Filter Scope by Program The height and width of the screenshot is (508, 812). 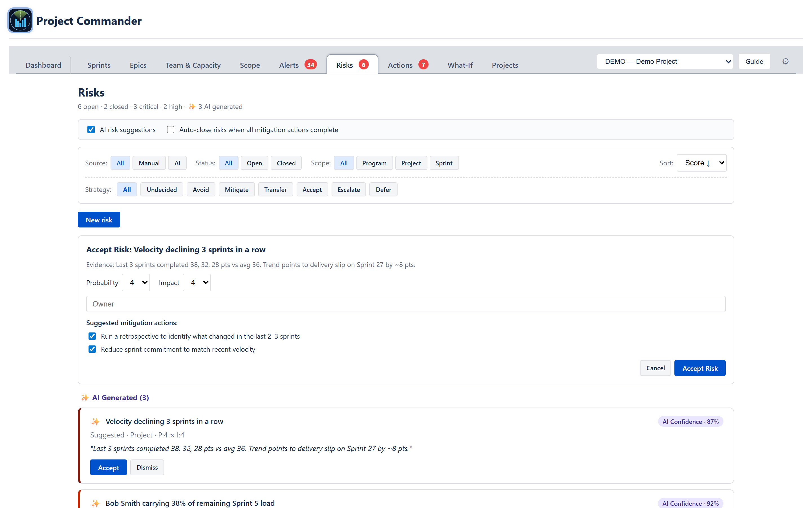click(374, 163)
